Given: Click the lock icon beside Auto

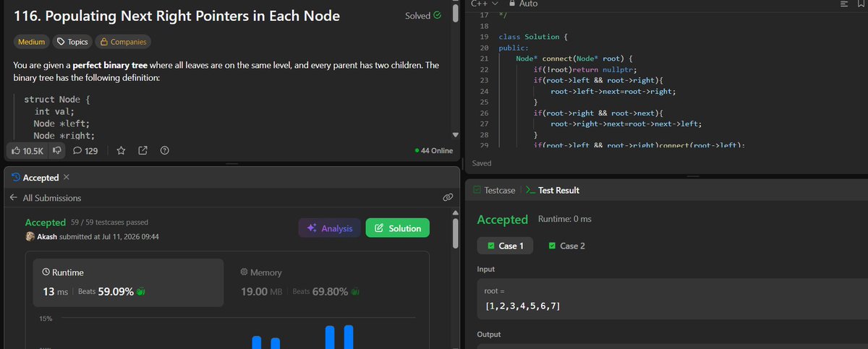Looking at the screenshot, I should tap(514, 4).
